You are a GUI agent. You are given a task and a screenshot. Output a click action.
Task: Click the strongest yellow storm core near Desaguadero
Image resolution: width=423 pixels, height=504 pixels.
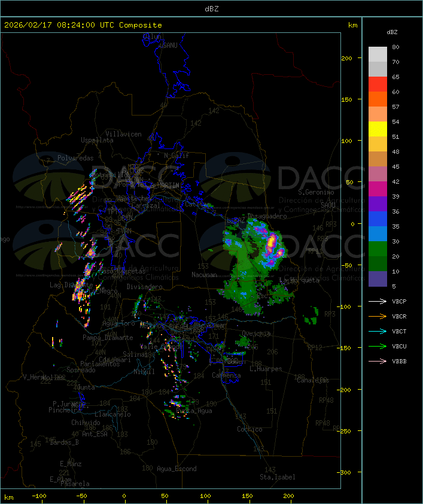tap(272, 241)
